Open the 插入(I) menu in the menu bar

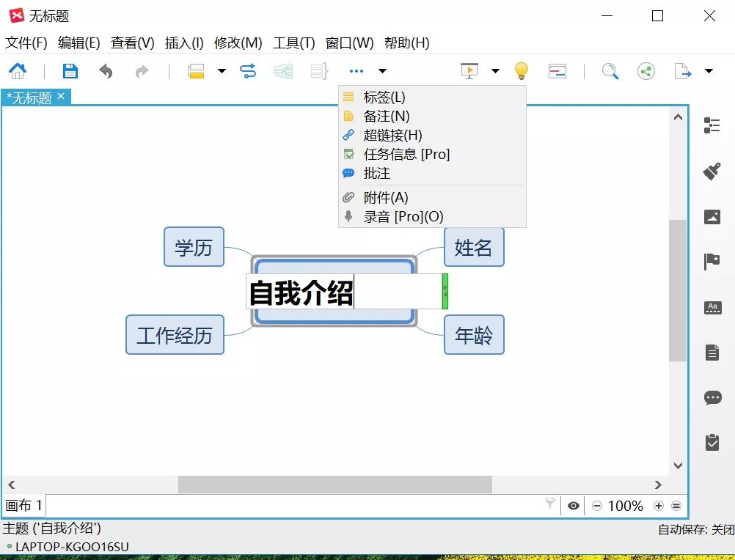[183, 43]
